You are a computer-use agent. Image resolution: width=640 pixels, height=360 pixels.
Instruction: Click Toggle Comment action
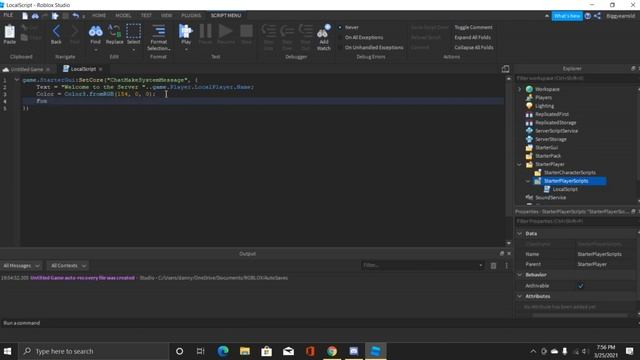[x=473, y=27]
